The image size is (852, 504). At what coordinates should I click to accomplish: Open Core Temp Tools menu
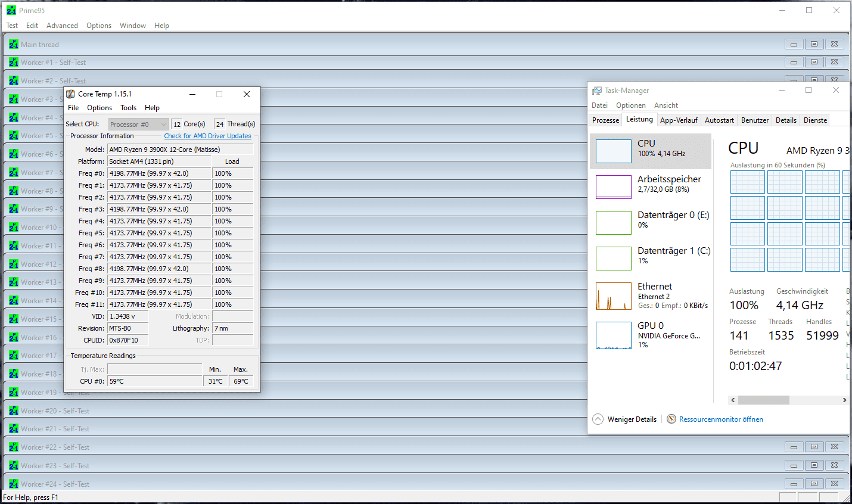coord(128,108)
